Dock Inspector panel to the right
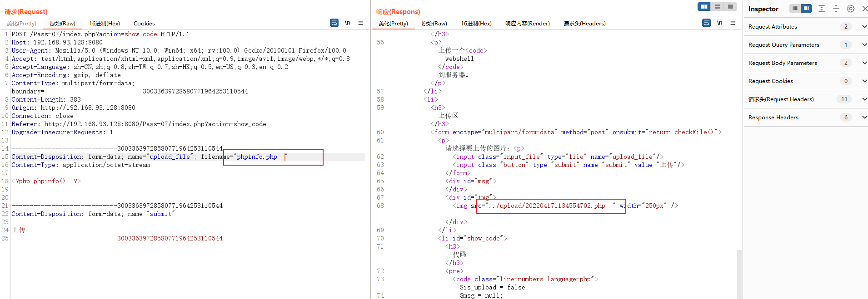Image resolution: width=868 pixels, height=299 pixels. 806,8
